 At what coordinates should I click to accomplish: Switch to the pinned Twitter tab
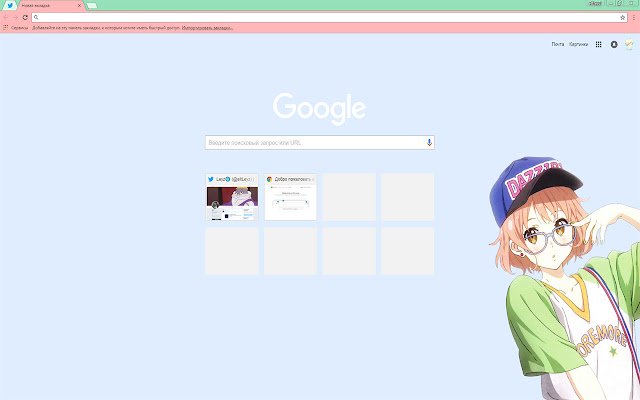10,5
